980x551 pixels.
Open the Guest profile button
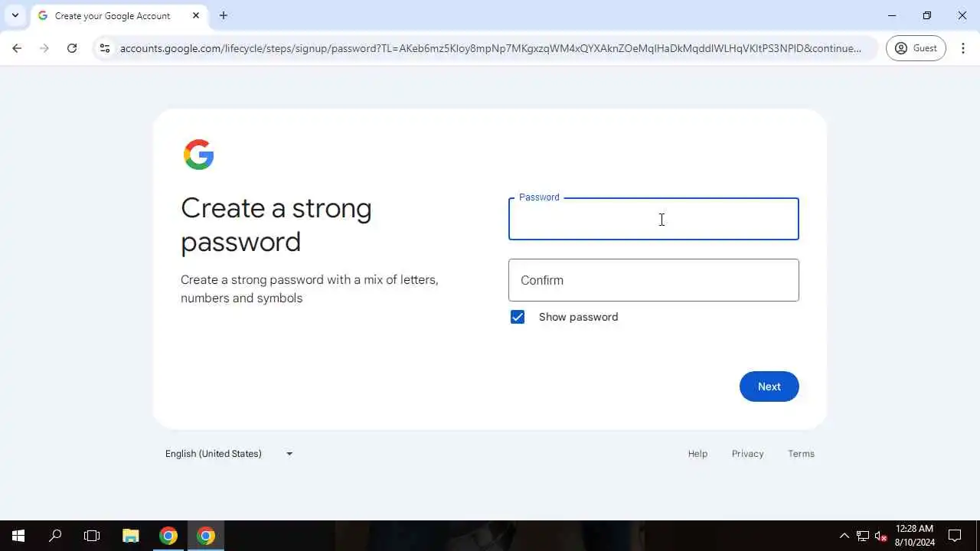916,48
